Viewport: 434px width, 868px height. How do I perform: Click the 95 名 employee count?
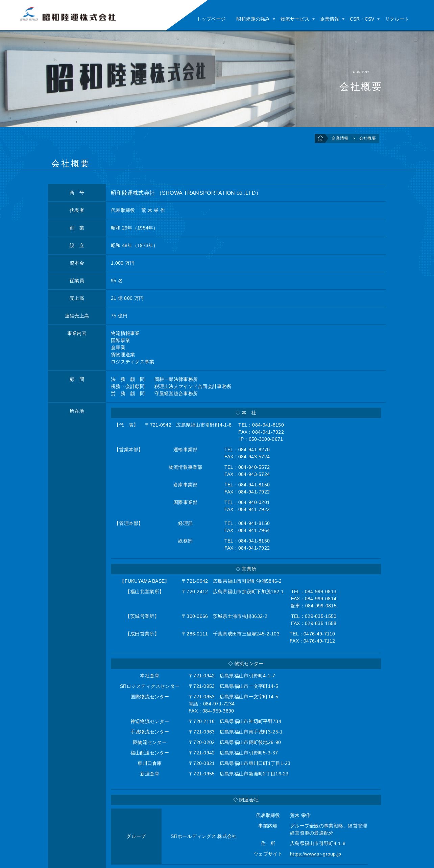(117, 281)
